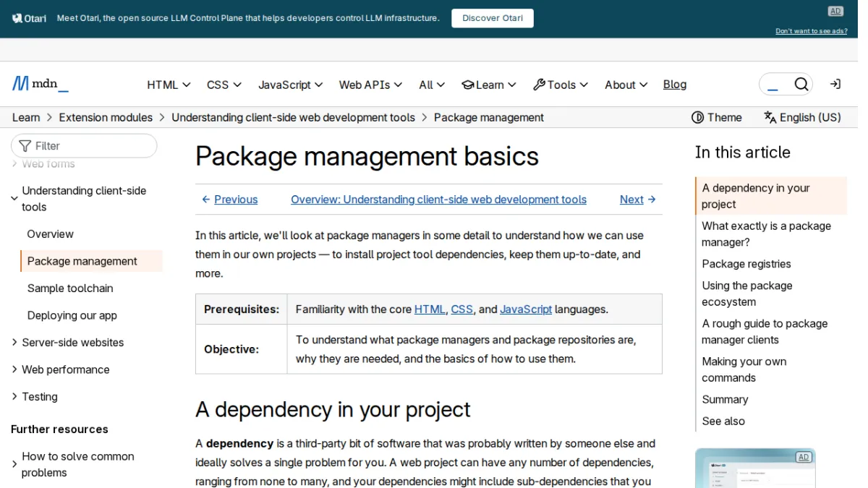Open the JavaScript navigation menu
The height and width of the screenshot is (488, 868).
point(291,85)
